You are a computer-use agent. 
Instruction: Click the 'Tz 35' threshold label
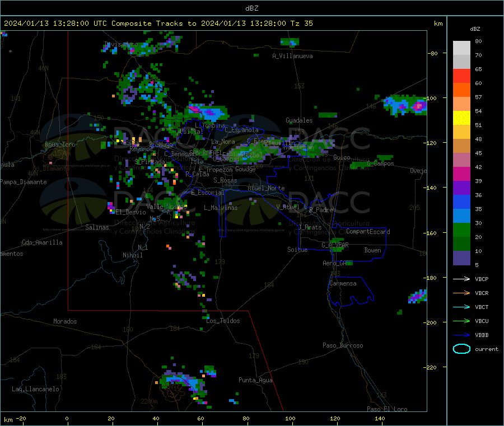click(x=301, y=24)
